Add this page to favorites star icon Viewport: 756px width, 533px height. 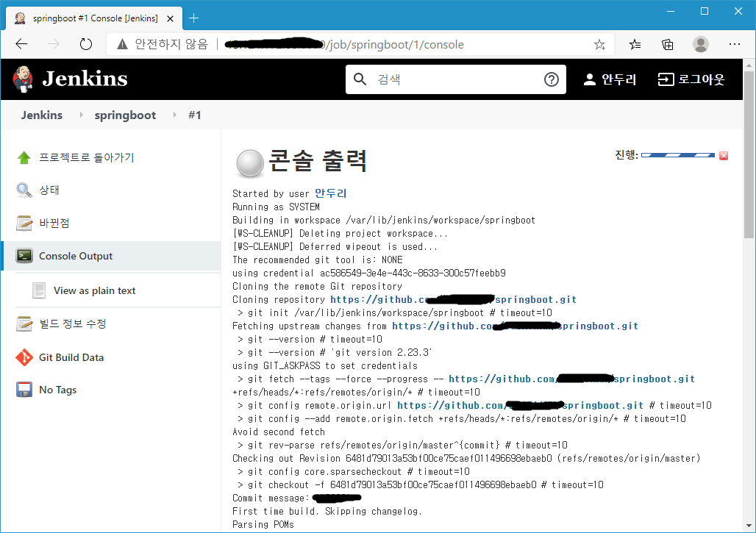599,45
